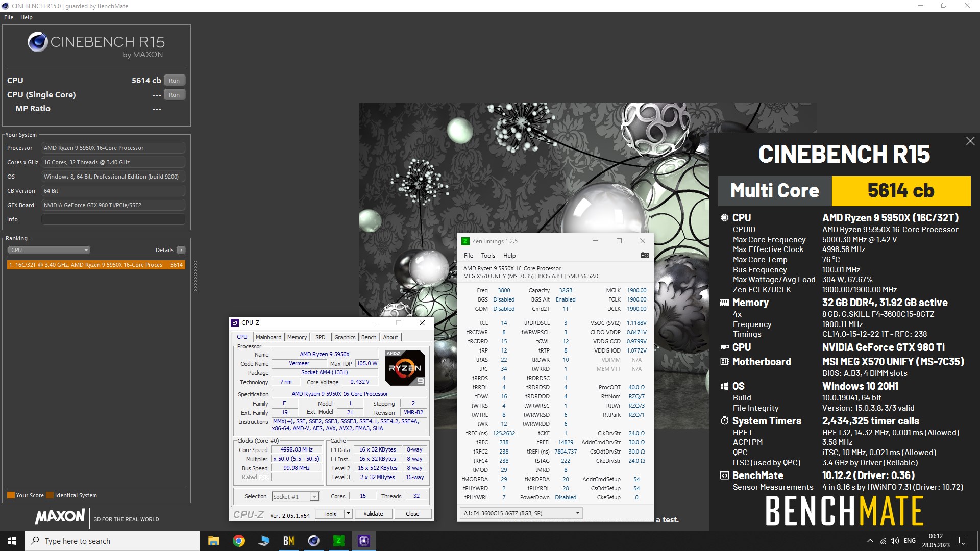Viewport: 980px width, 551px height.
Task: Click the GFX Board value field
Action: (113, 205)
